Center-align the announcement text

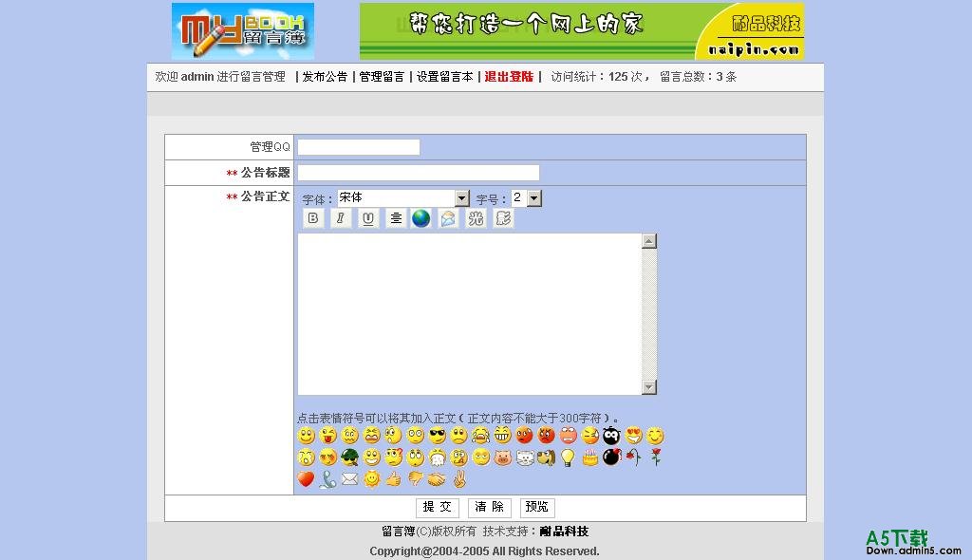pos(396,218)
